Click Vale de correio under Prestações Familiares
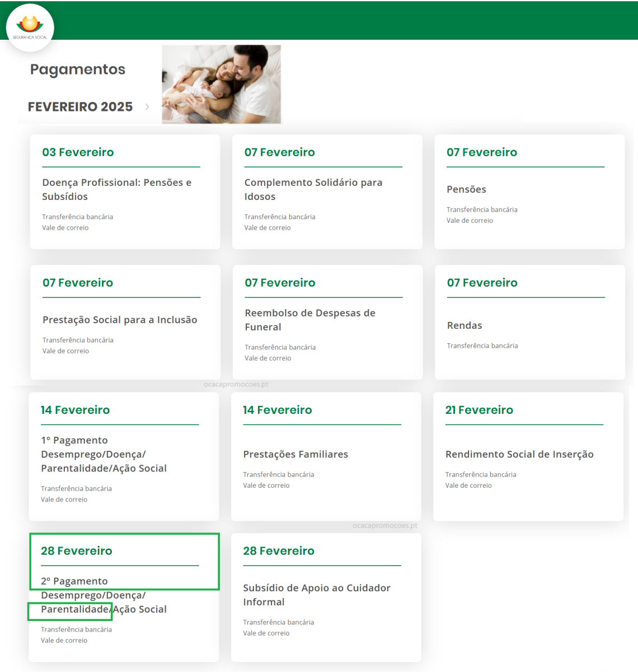The image size is (638, 672). (x=266, y=486)
